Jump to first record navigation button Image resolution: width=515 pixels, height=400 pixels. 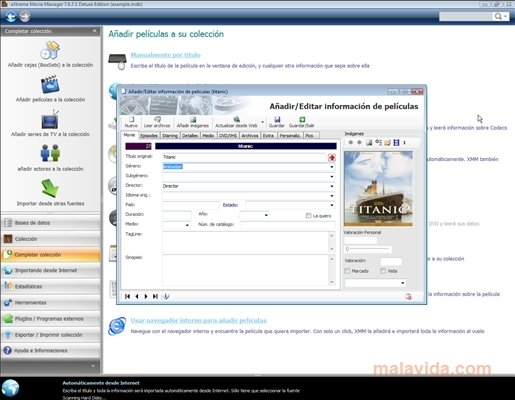coord(127,296)
